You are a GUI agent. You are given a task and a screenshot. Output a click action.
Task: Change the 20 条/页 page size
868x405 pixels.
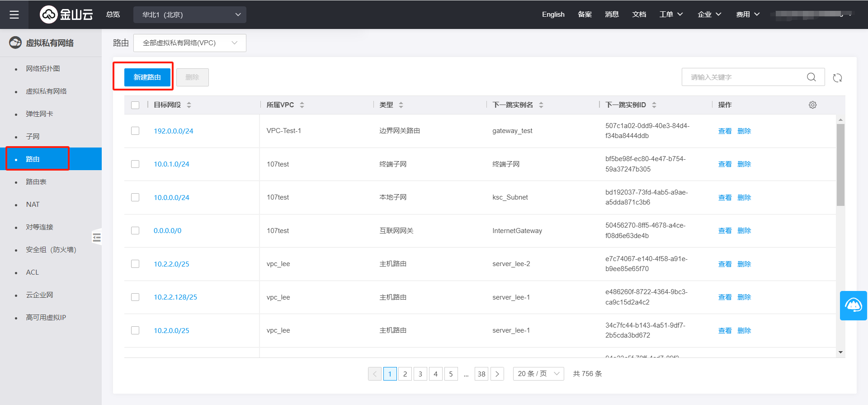coord(538,374)
